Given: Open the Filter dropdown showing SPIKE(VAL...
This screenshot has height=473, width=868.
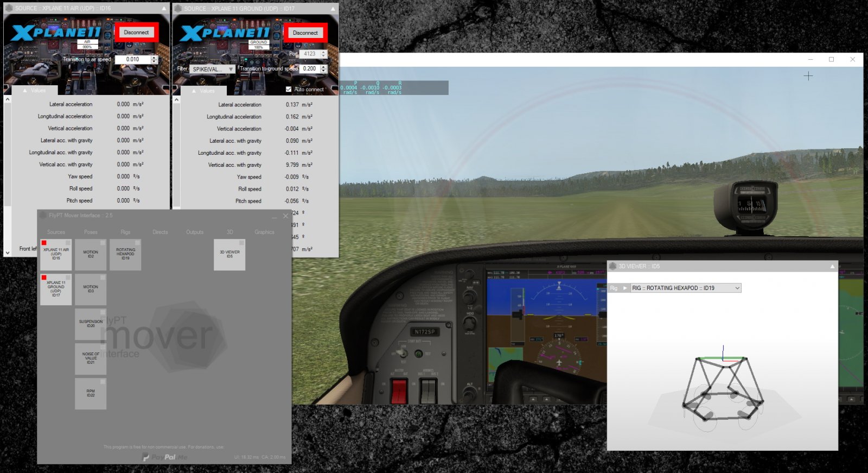Looking at the screenshot, I should pos(212,69).
